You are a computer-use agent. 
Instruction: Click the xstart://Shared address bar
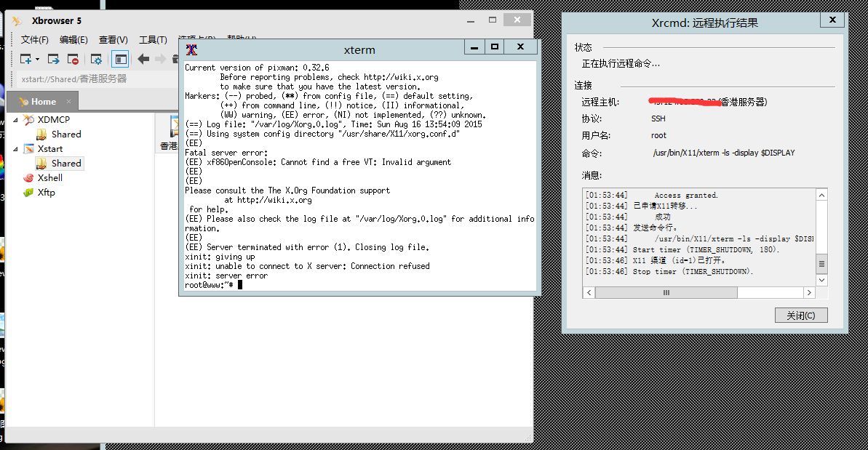click(97, 79)
